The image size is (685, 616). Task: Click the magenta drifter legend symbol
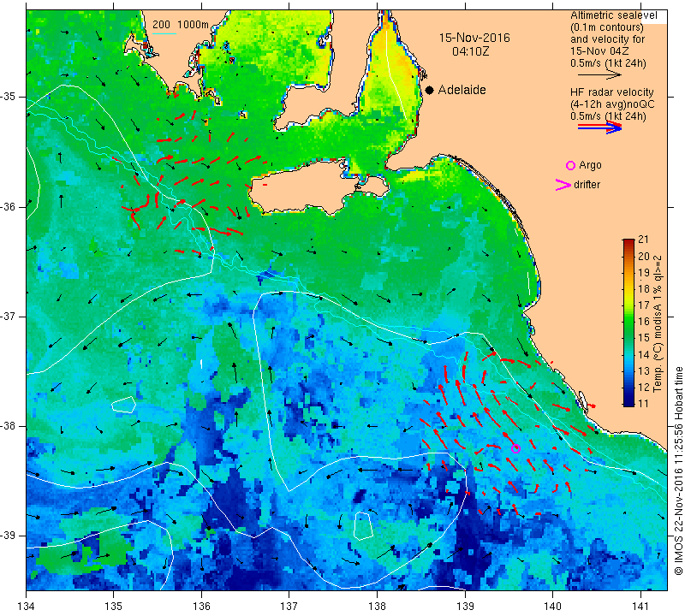tap(563, 185)
